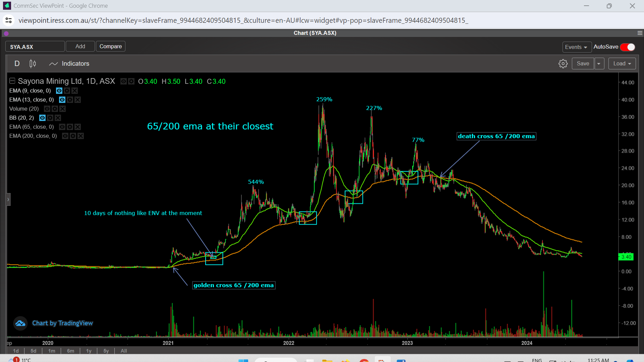Viewport: 644px width, 362px height.
Task: Remove the EMA (13, close, 0) indicator
Action: 77,100
